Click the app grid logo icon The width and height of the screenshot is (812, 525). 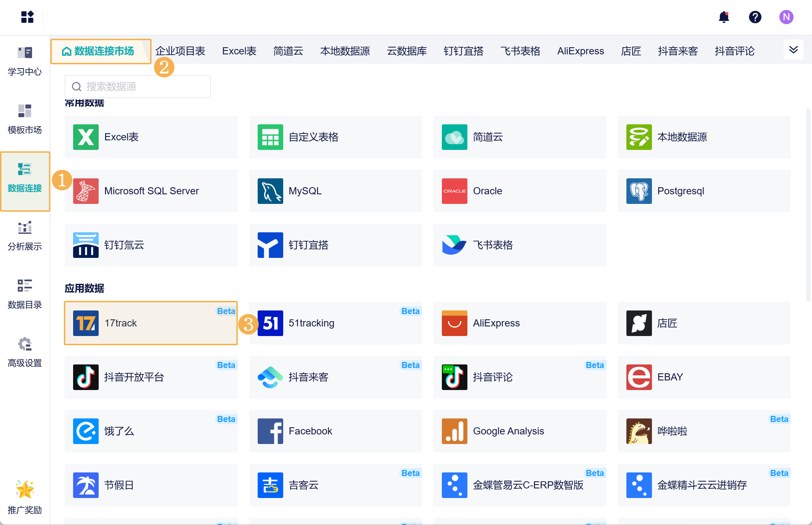27,17
